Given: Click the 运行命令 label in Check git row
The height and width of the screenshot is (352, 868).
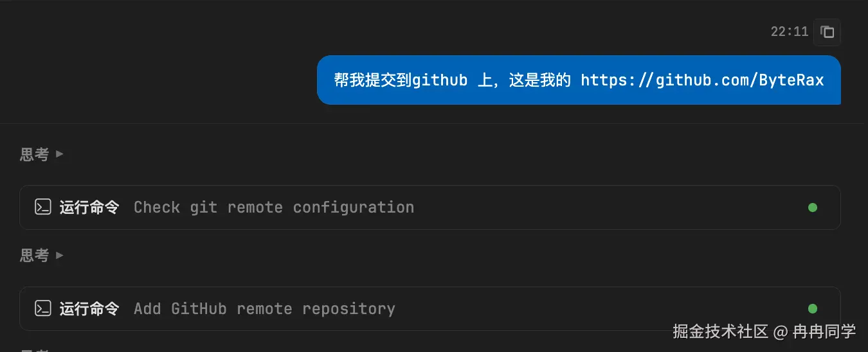Looking at the screenshot, I should [89, 207].
